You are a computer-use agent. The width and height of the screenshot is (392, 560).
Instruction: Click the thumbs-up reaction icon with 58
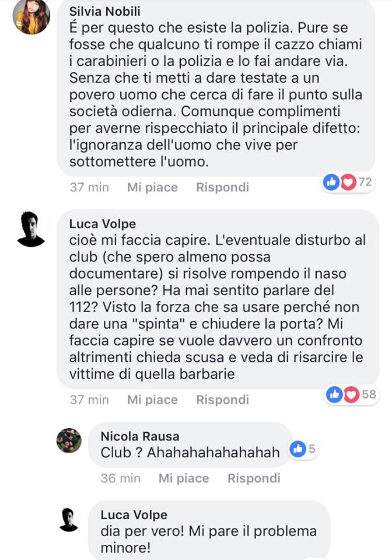[x=334, y=394]
